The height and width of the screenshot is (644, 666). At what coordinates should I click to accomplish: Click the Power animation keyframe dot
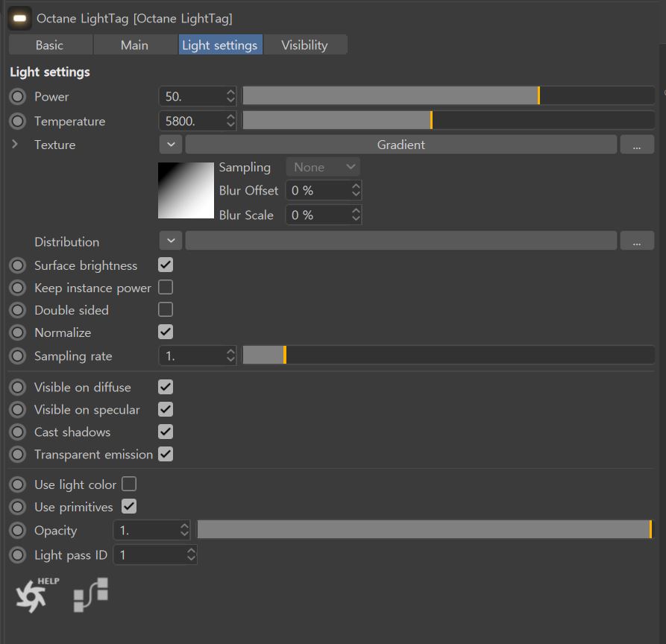[x=18, y=97]
